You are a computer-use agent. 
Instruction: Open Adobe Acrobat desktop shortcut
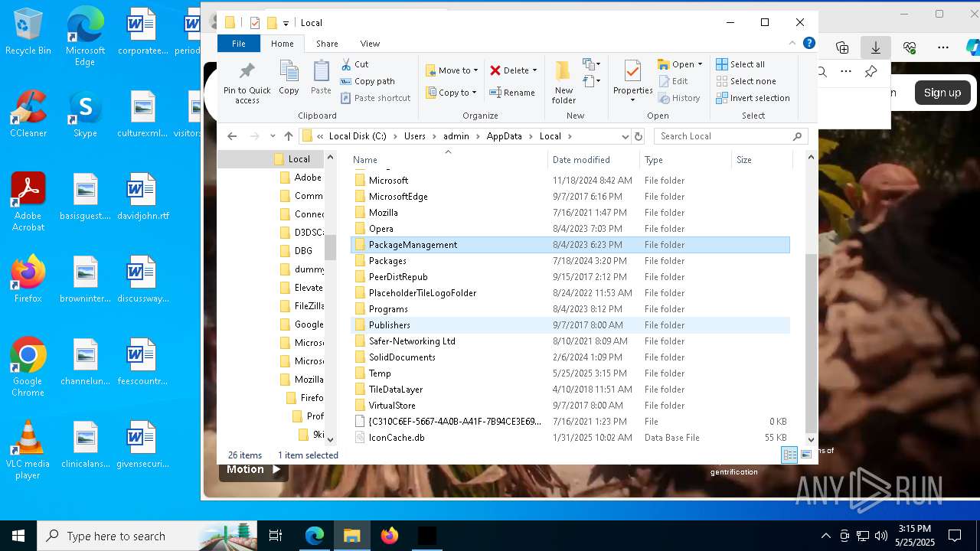[28, 202]
